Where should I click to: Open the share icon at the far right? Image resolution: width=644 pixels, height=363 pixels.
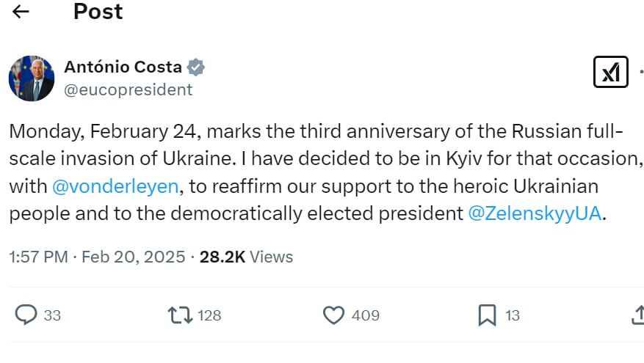point(637,315)
